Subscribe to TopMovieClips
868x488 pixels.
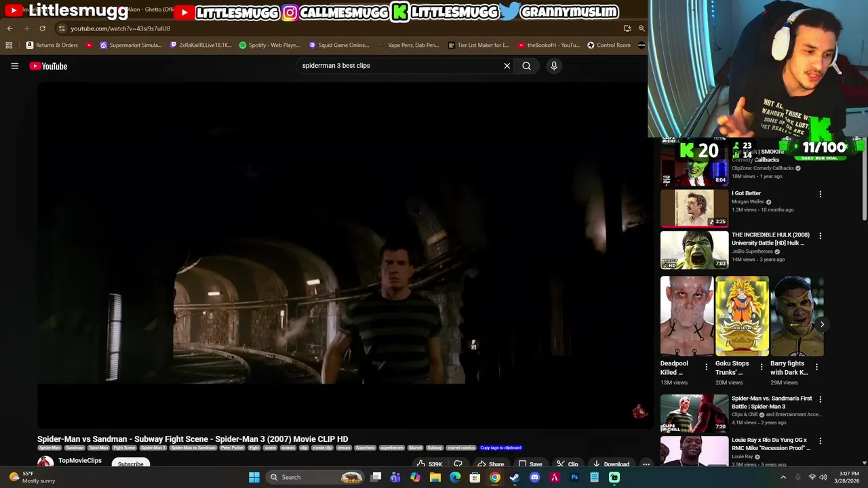pyautogui.click(x=130, y=464)
